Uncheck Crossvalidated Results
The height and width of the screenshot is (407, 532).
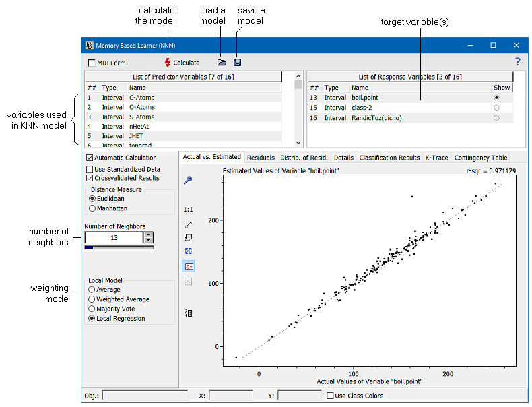[90, 178]
